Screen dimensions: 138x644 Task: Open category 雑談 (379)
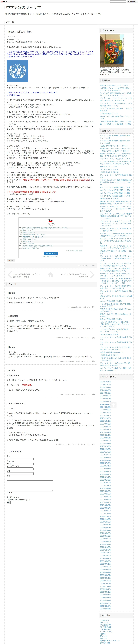point(104,623)
